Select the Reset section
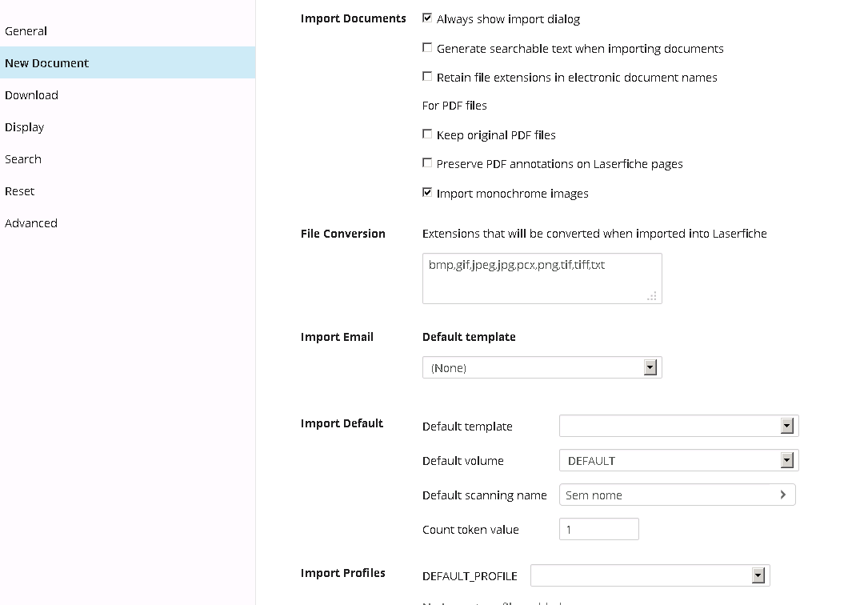 tap(20, 191)
